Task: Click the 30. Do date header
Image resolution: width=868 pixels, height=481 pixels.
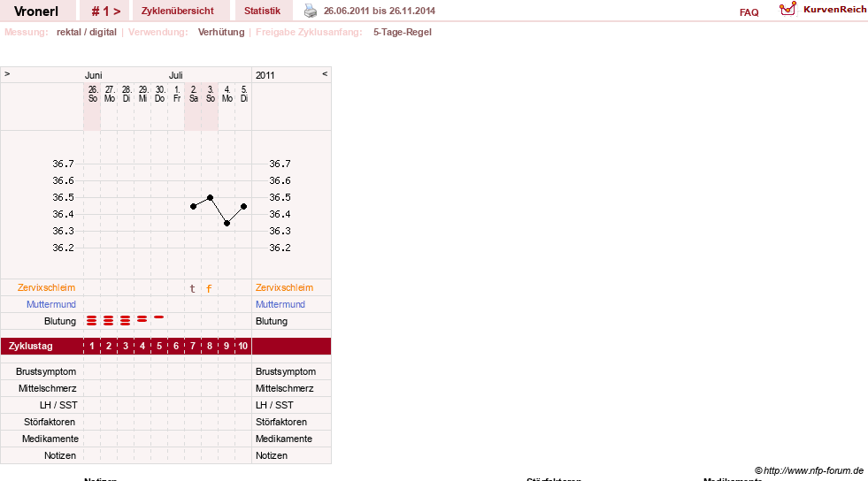Action: click(x=160, y=94)
